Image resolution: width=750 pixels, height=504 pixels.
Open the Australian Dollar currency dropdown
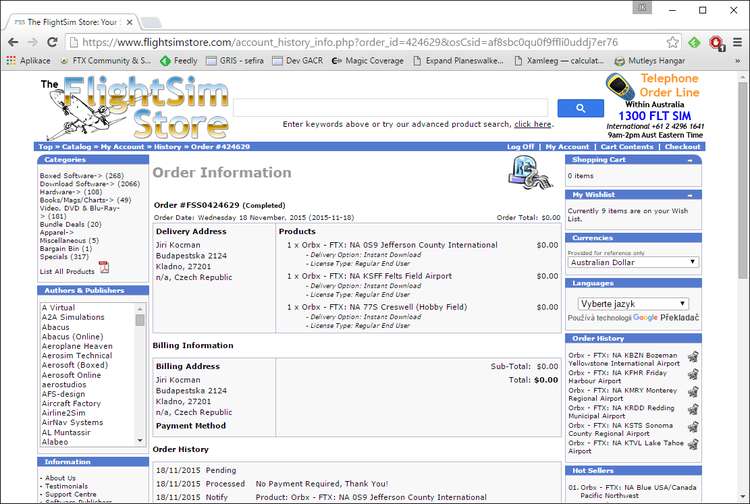click(633, 262)
